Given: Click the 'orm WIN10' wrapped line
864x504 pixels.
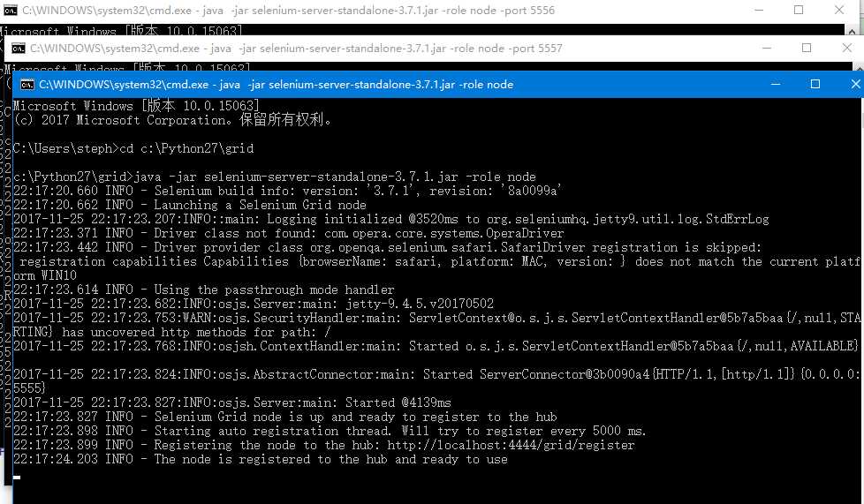Looking at the screenshot, I should [x=45, y=275].
